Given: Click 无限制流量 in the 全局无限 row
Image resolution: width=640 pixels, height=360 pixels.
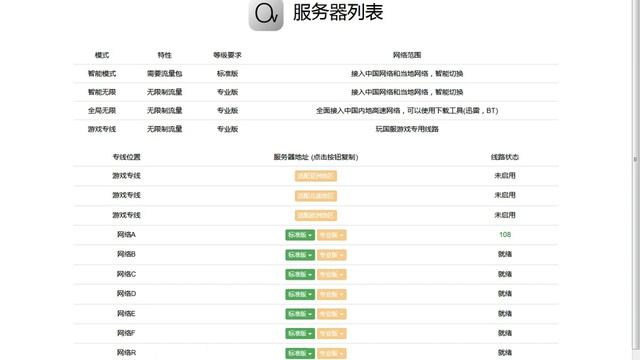Looking at the screenshot, I should click(164, 110).
